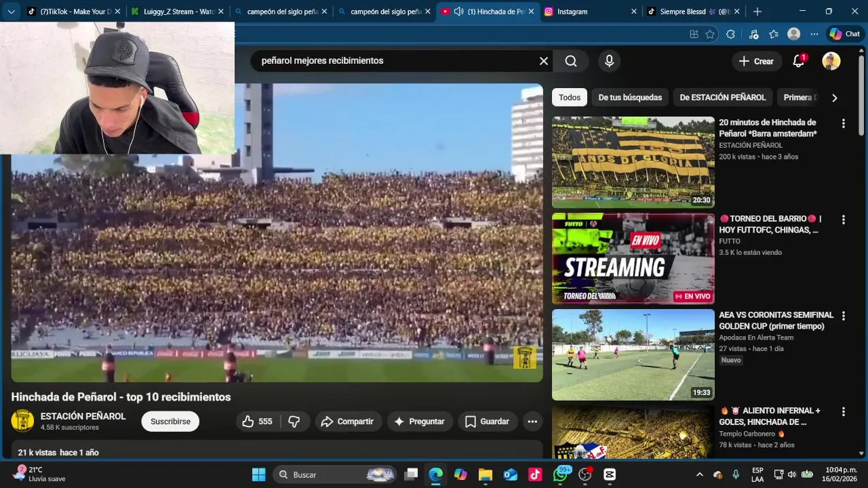Open more actions menu beside Guardar
The width and height of the screenshot is (868, 488).
click(532, 422)
